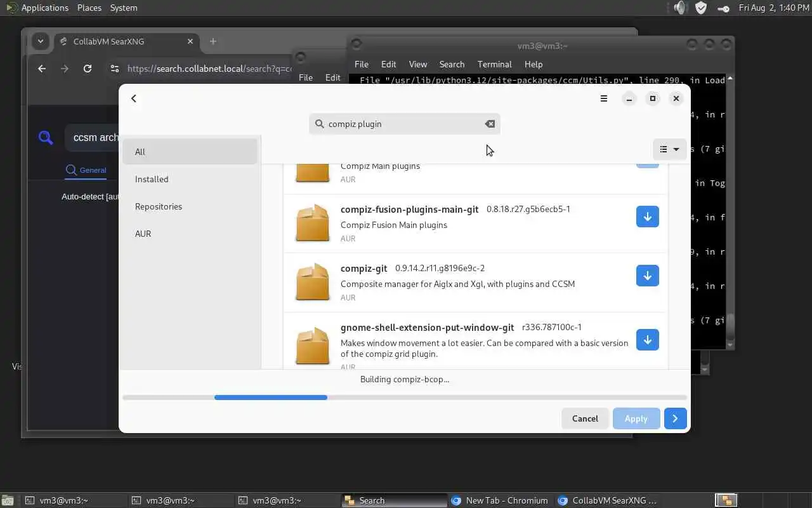This screenshot has height=508, width=812.
Task: Open the Applications menu in top panel
Action: 44,8
